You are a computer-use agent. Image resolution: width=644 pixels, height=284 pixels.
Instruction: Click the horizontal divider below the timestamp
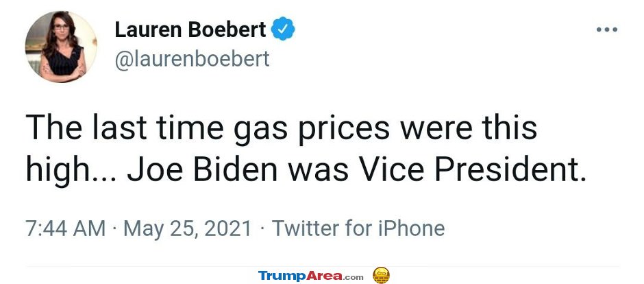pos(322,266)
